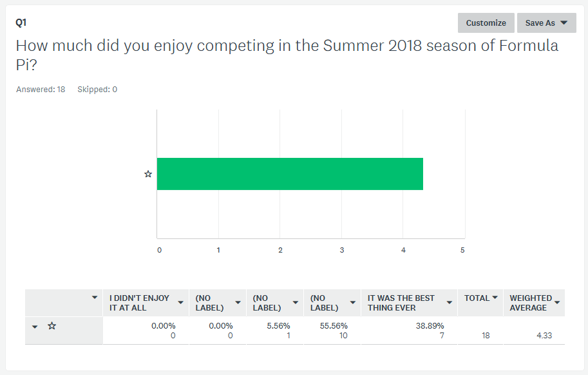Click the star icon beside the chart bar
Viewport: 588px width, 375px height.
(148, 174)
